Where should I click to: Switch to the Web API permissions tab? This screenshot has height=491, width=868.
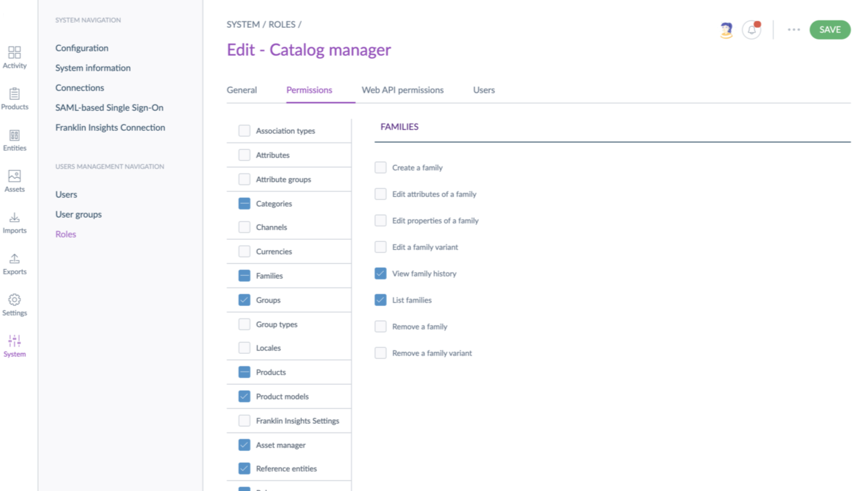point(402,90)
